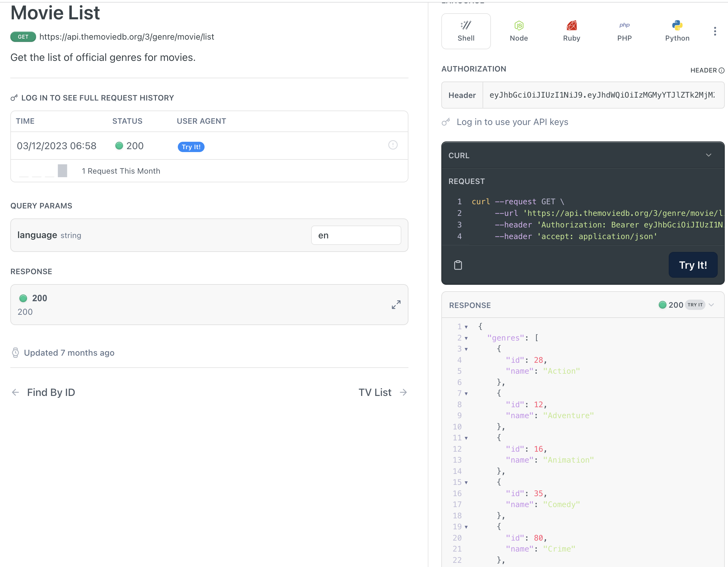Viewport: 728px width, 567px height.
Task: Expand the 200 response with arrows icon
Action: (x=396, y=305)
